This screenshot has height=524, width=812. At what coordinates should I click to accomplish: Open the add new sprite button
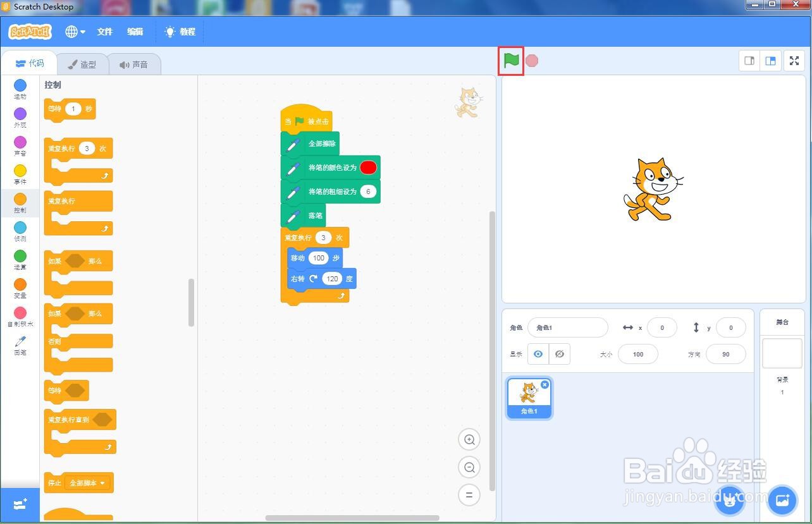coord(729,500)
